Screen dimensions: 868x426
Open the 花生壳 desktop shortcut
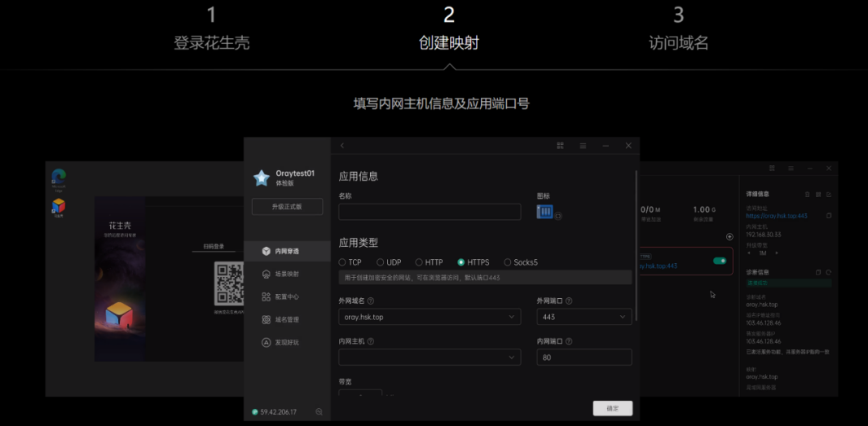59,208
